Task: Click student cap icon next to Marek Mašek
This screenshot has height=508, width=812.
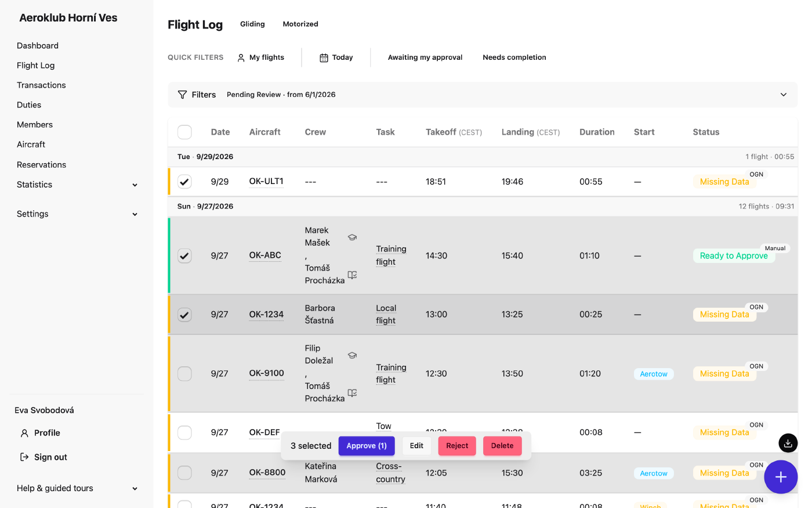Action: click(352, 237)
